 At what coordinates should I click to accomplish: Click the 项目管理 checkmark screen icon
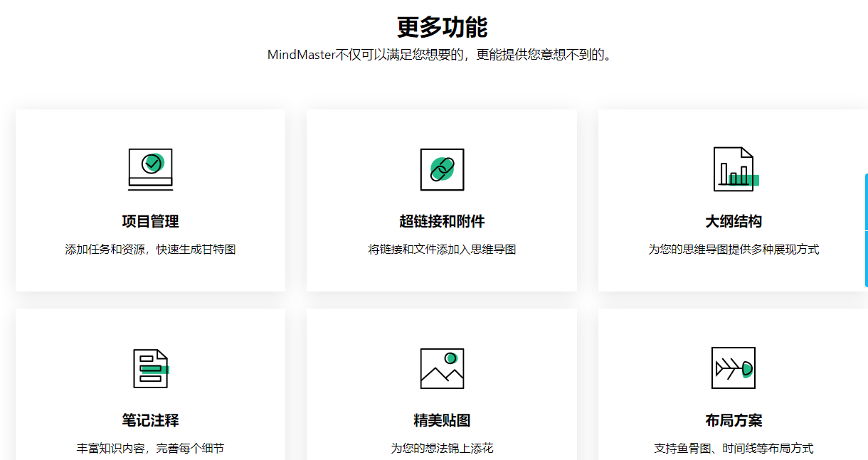click(150, 169)
